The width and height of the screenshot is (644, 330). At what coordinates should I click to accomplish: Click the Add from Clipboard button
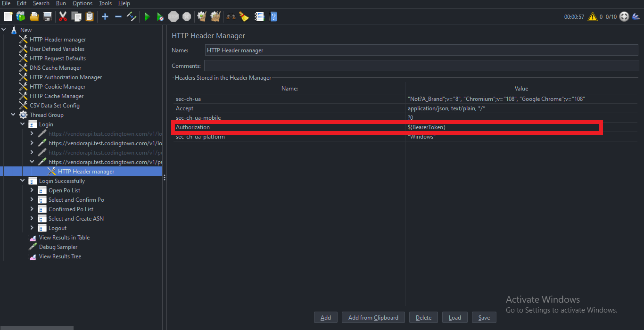[x=373, y=317]
